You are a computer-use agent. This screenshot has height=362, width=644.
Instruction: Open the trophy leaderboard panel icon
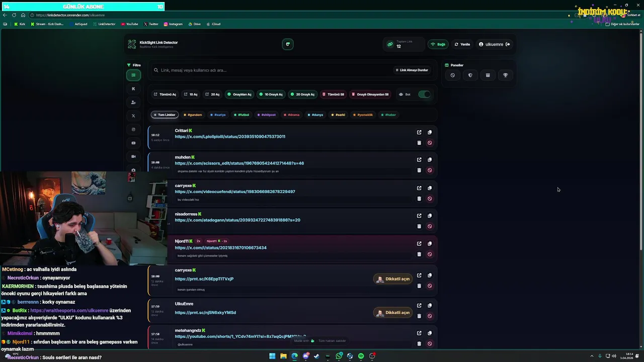[505, 75]
